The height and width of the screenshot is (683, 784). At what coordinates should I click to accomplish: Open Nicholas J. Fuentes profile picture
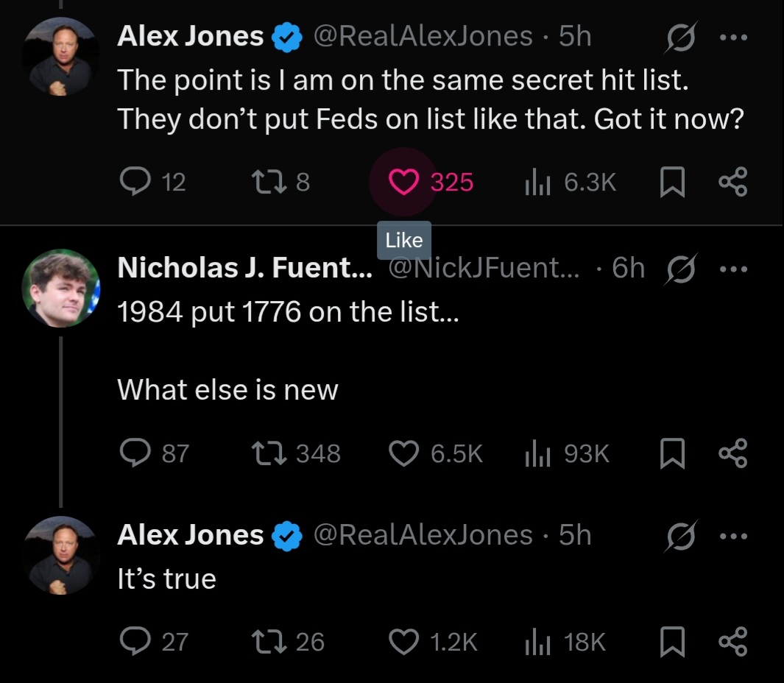[61, 288]
